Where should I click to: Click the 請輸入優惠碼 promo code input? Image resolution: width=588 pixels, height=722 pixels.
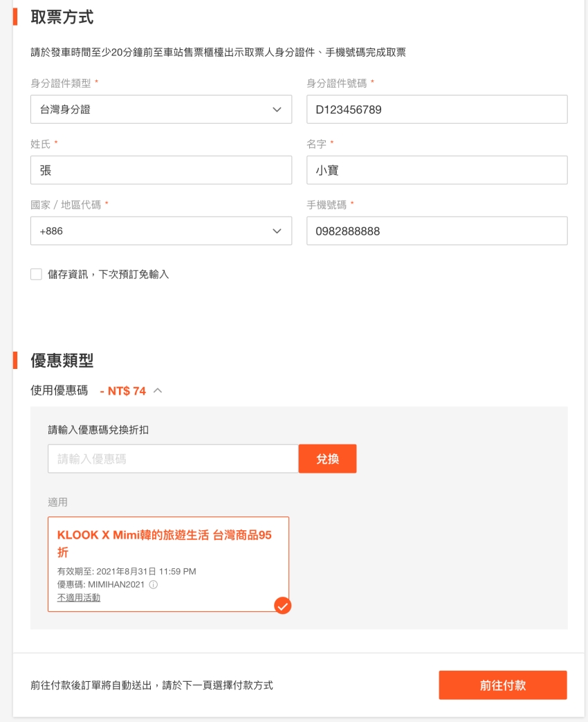172,459
